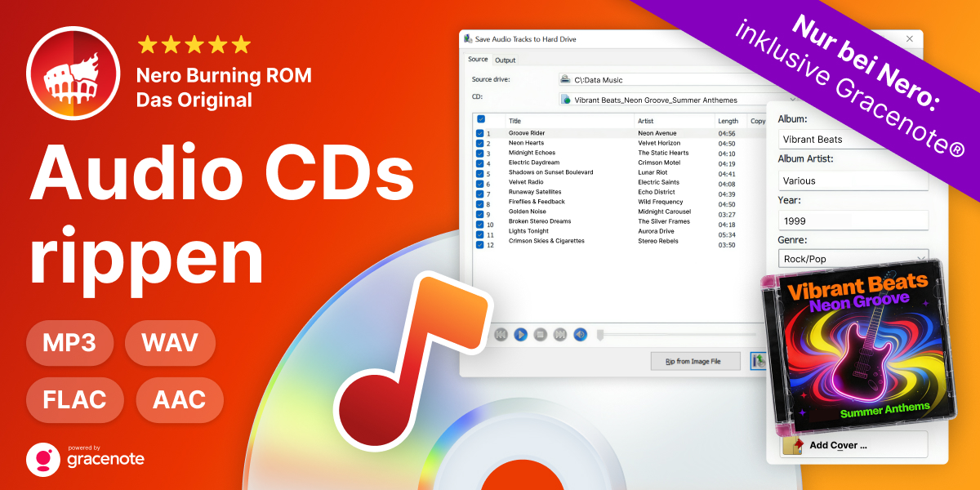Click the Copy column header
Viewport: 980px width, 490px height.
click(x=758, y=121)
